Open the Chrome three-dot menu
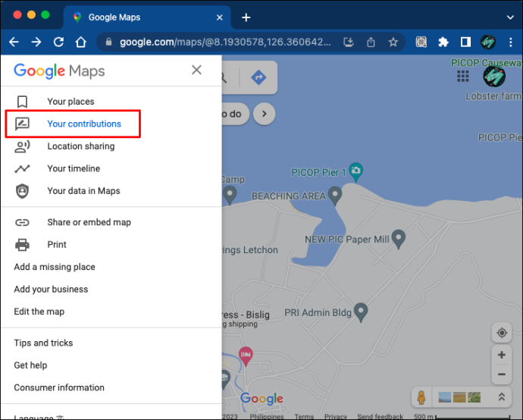This screenshot has width=523, height=420. (511, 42)
